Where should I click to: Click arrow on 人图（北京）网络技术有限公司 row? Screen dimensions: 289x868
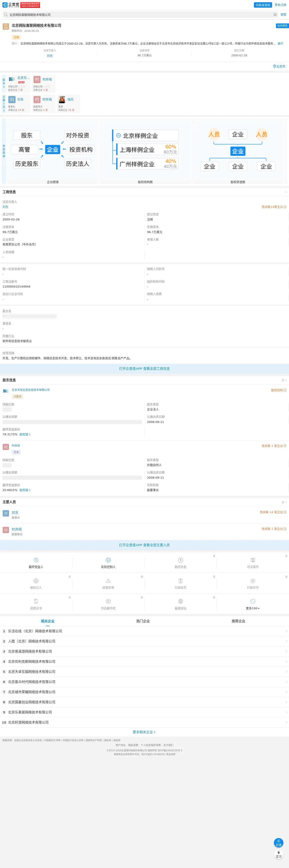tap(286, 641)
